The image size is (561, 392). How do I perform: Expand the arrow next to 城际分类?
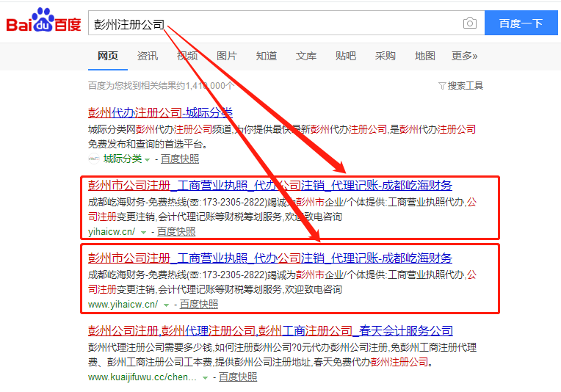pos(147,159)
